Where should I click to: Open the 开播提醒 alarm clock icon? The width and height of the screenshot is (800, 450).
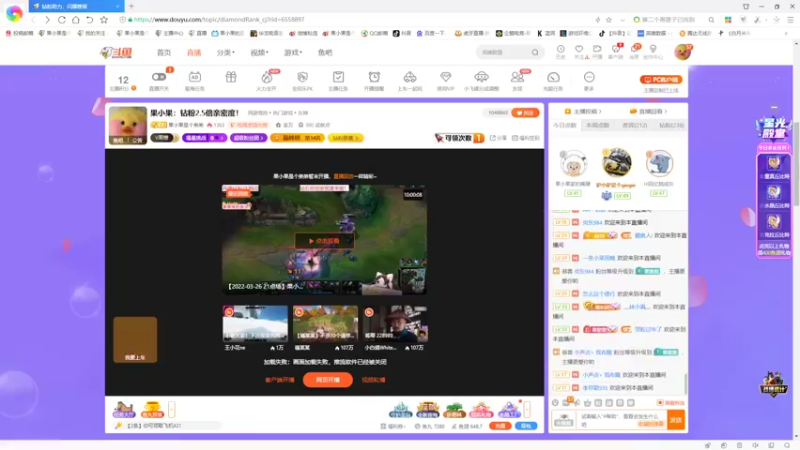point(374,78)
